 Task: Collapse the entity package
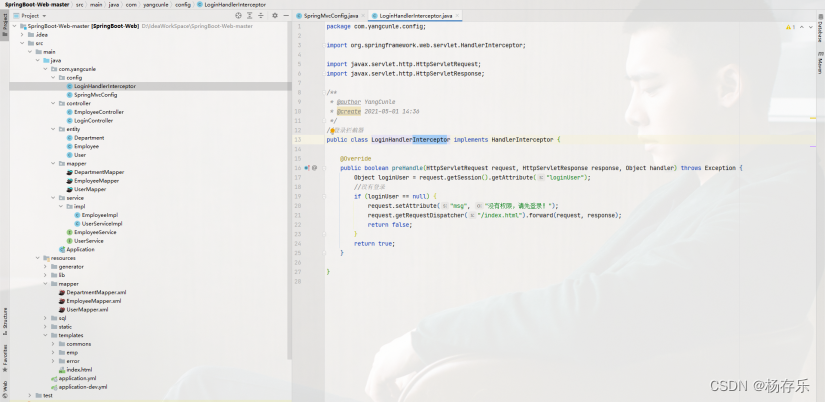pos(53,129)
